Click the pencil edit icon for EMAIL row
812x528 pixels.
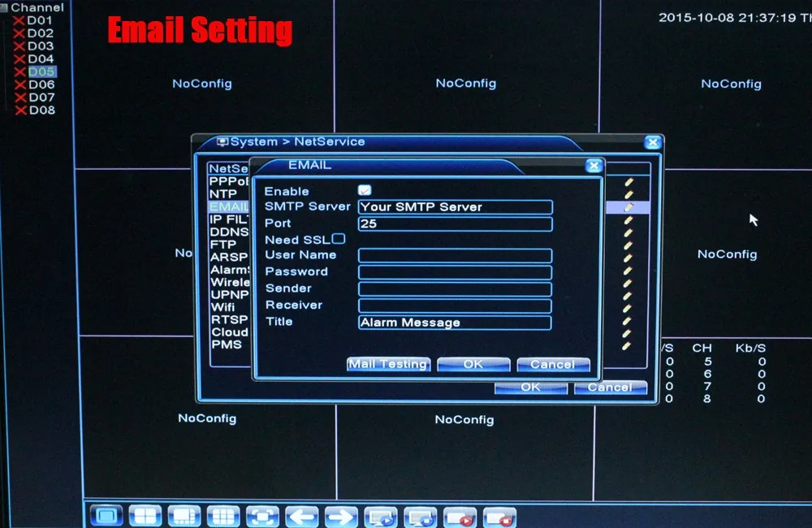(628, 207)
